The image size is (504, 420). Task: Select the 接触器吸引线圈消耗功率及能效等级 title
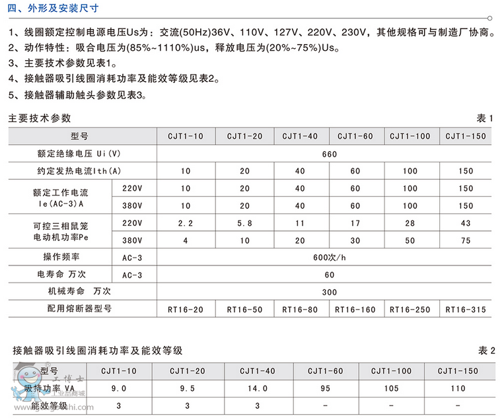[97, 350]
